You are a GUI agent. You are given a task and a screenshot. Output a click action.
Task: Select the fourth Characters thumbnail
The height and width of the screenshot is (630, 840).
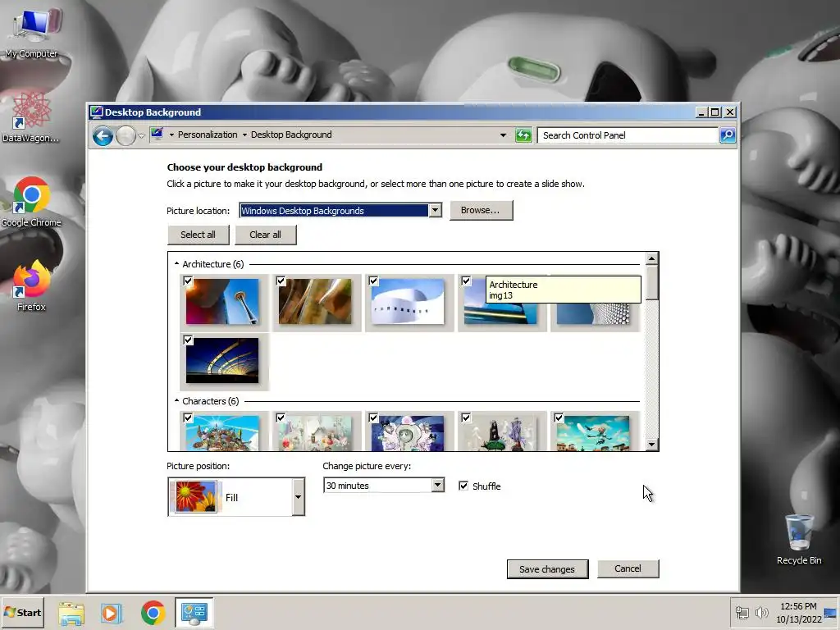click(500, 433)
